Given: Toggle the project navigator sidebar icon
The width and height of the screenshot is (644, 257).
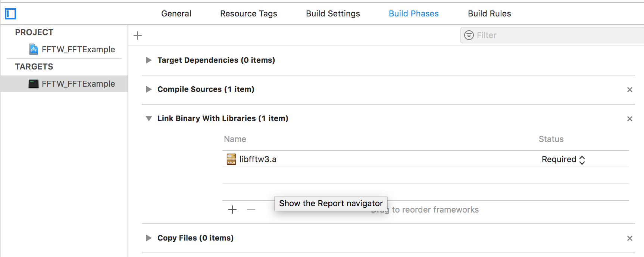Looking at the screenshot, I should [x=10, y=14].
